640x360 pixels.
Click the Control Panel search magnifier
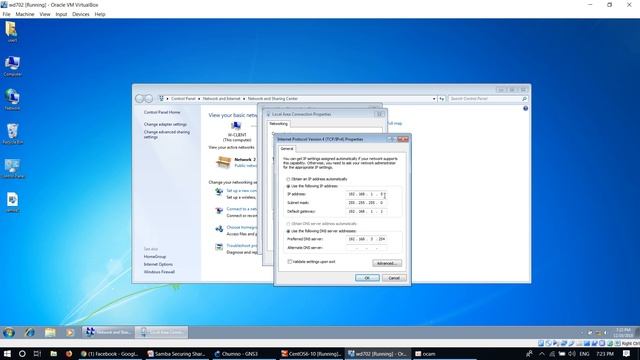pos(524,99)
